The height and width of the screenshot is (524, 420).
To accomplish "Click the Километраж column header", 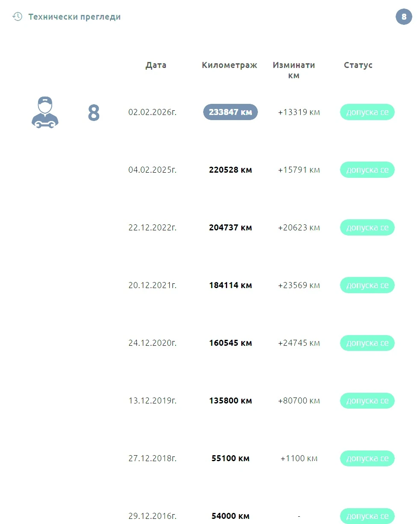I will click(230, 65).
